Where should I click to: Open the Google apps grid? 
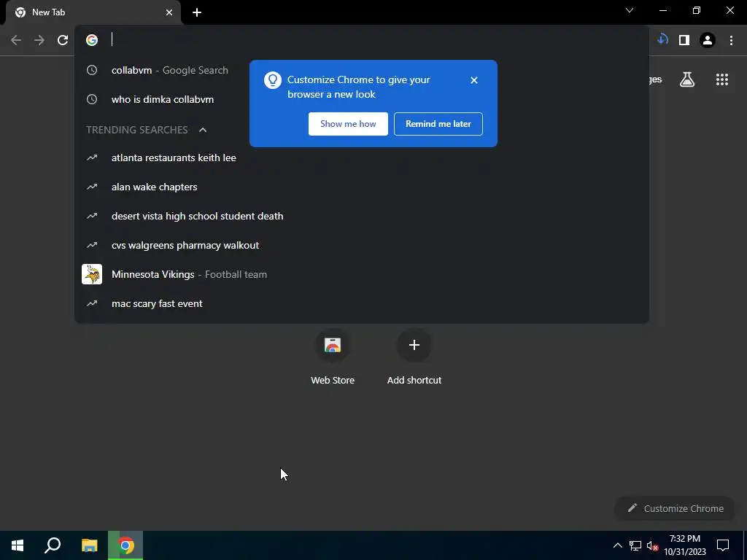pyautogui.click(x=721, y=79)
